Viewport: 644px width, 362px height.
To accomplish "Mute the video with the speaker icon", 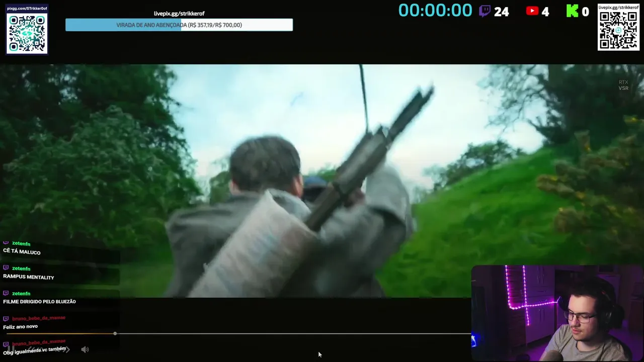I will point(85,349).
